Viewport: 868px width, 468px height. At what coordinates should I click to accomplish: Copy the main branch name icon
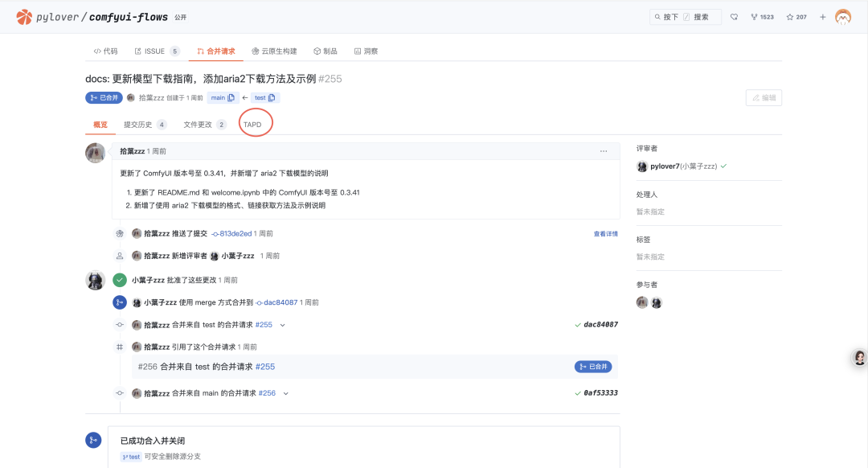click(x=231, y=97)
